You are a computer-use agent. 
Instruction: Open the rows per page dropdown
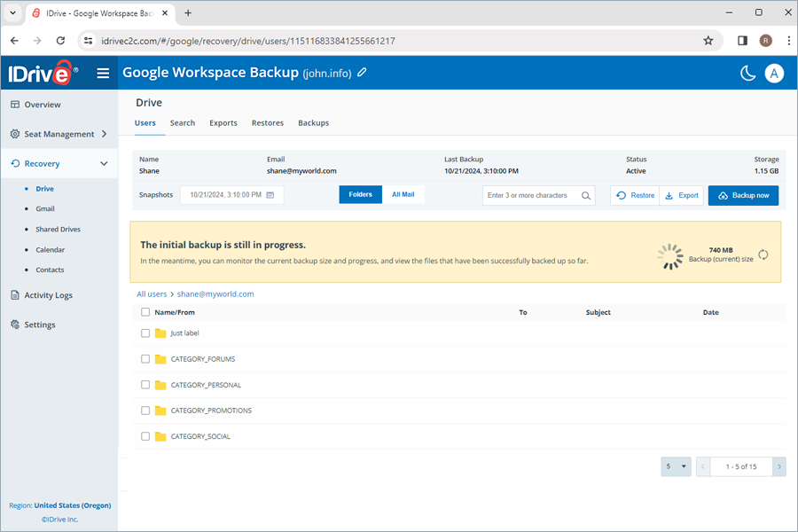pyautogui.click(x=676, y=466)
